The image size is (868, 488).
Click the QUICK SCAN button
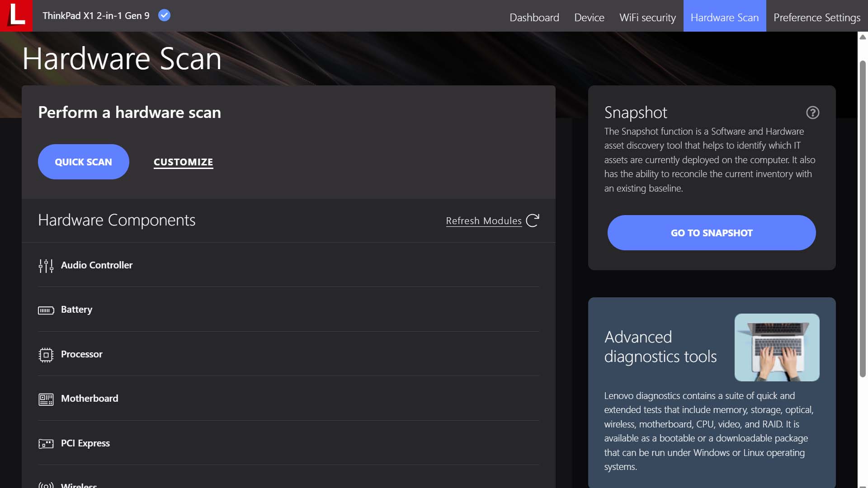[84, 161]
